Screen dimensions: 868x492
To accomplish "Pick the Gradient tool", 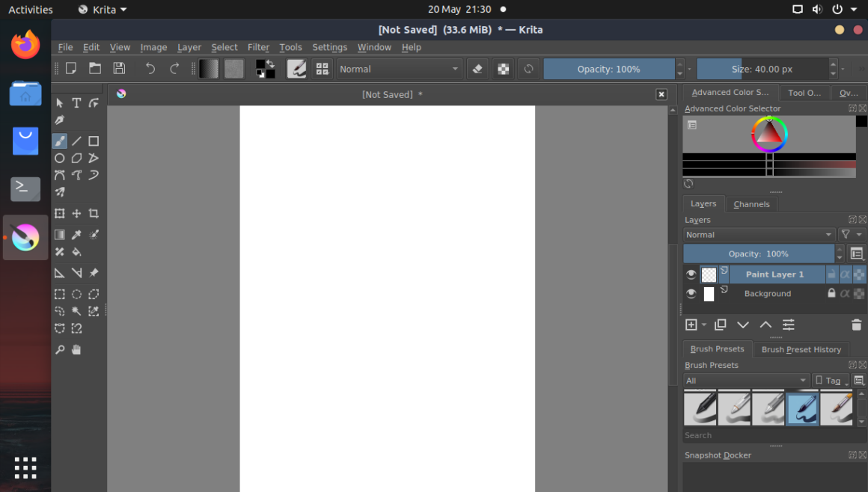I will (x=59, y=234).
